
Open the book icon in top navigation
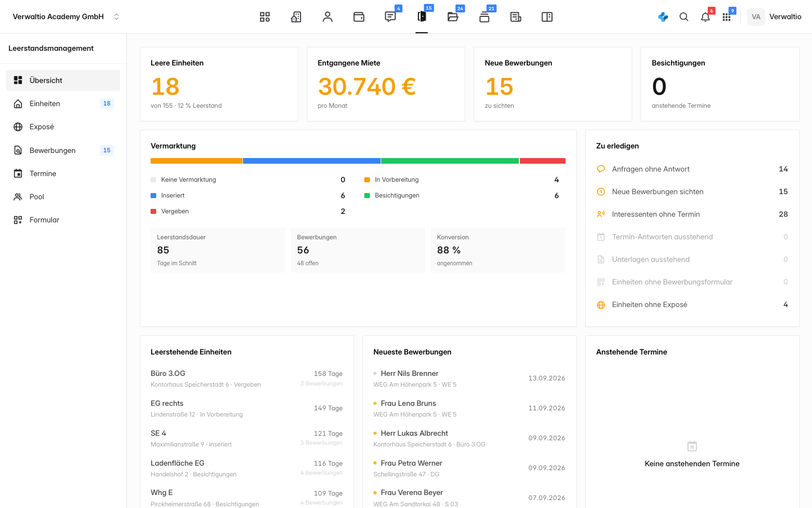(547, 17)
